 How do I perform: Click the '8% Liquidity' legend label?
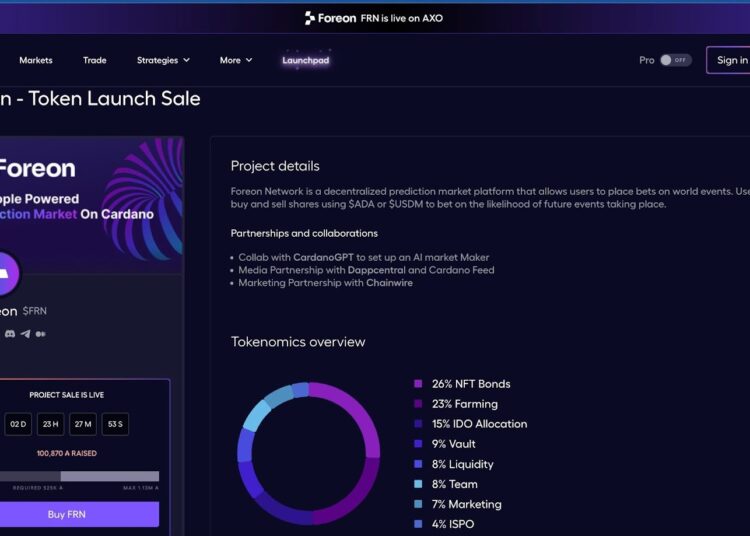pos(463,464)
